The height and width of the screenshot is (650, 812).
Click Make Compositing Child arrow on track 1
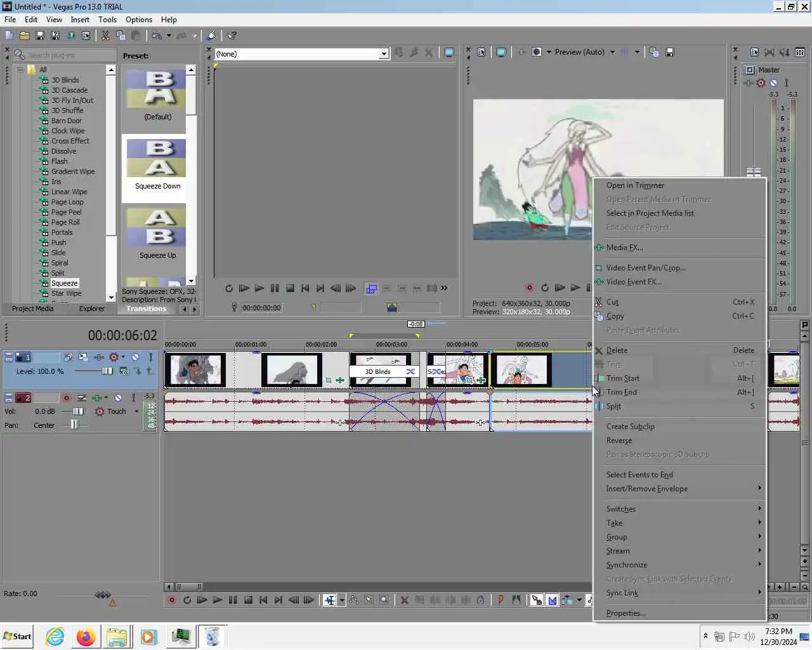(138, 371)
